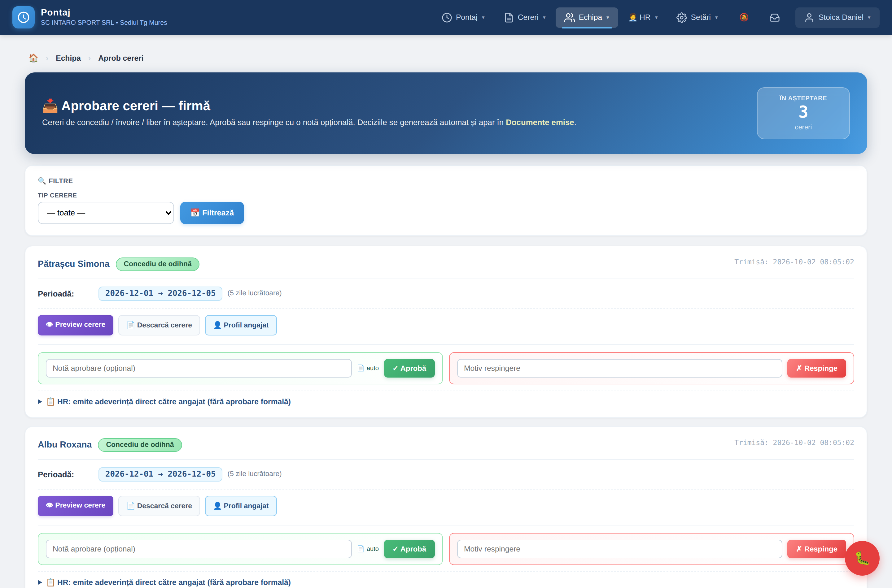Screen dimensions: 892x588
Task: Open Profil angajat for Albu Roxana
Action: pyautogui.click(x=241, y=506)
